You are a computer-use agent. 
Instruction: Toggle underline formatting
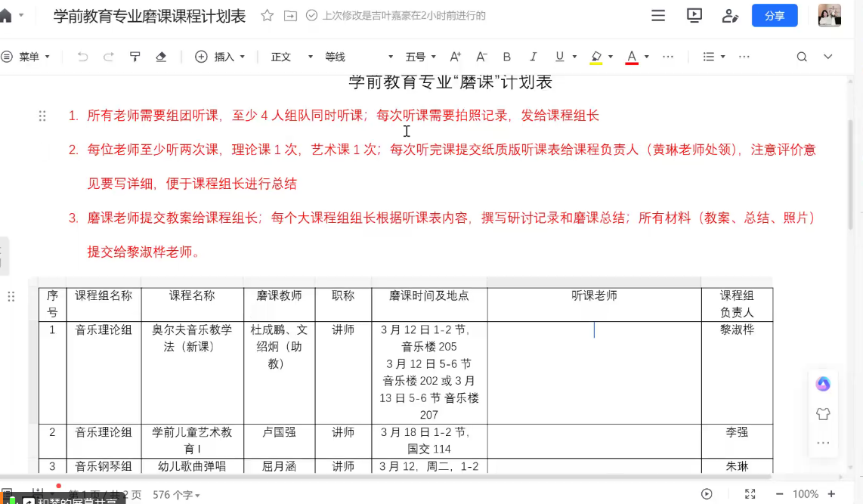point(559,57)
